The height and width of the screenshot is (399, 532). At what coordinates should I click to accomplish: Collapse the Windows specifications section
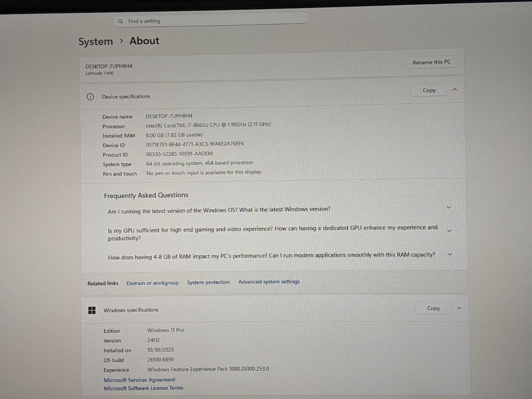(459, 308)
